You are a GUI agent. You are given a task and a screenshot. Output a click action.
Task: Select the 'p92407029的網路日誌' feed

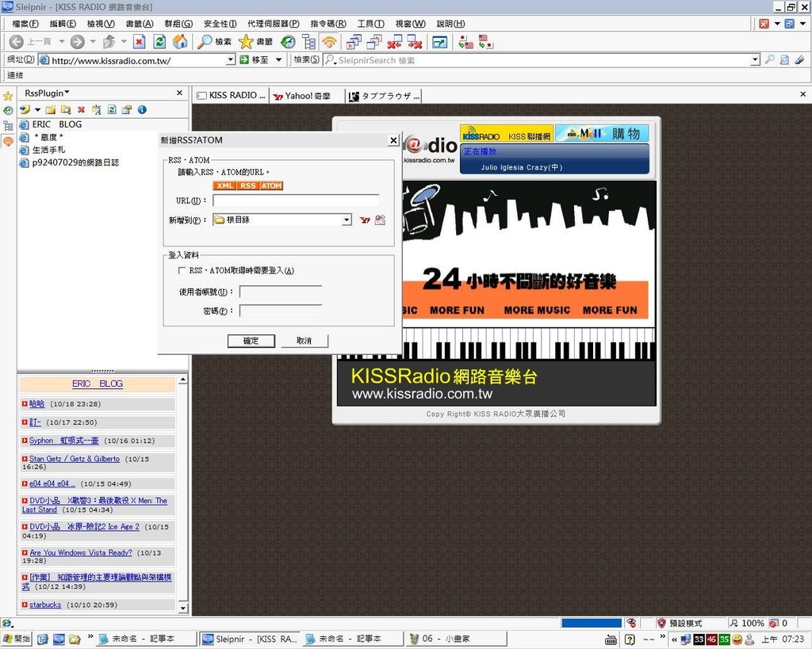(x=75, y=162)
